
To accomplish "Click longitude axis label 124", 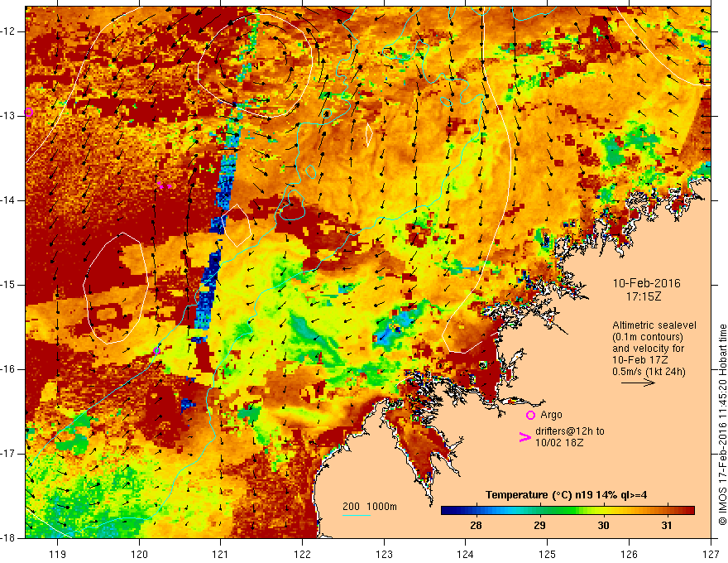I will coord(466,554).
